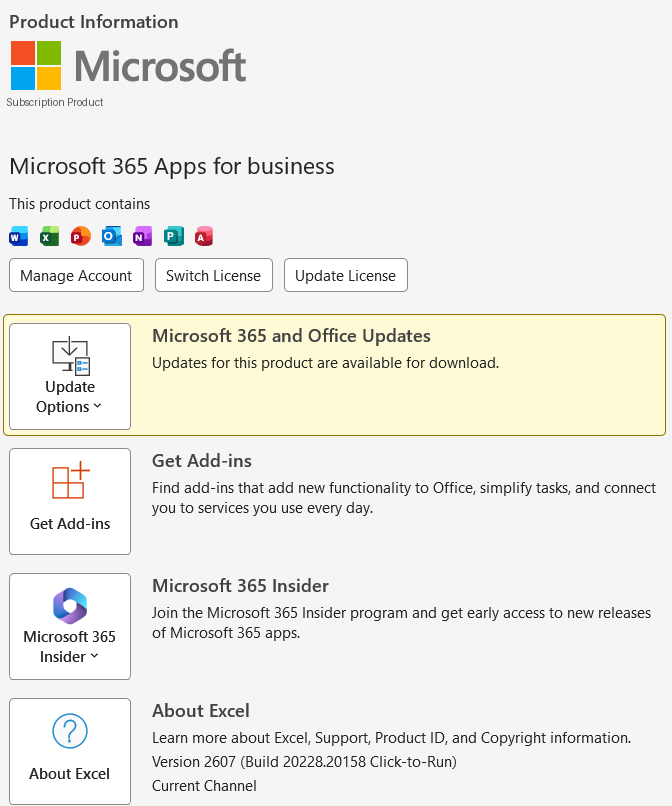
Task: Click the 'Microsoft 365 Insider' section heading
Action: click(241, 585)
